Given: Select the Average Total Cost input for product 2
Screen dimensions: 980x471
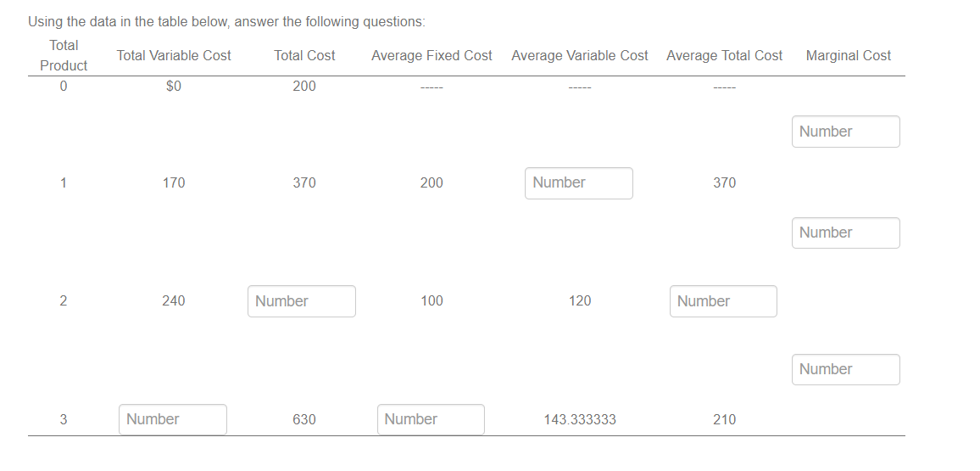Looking at the screenshot, I should point(724,301).
